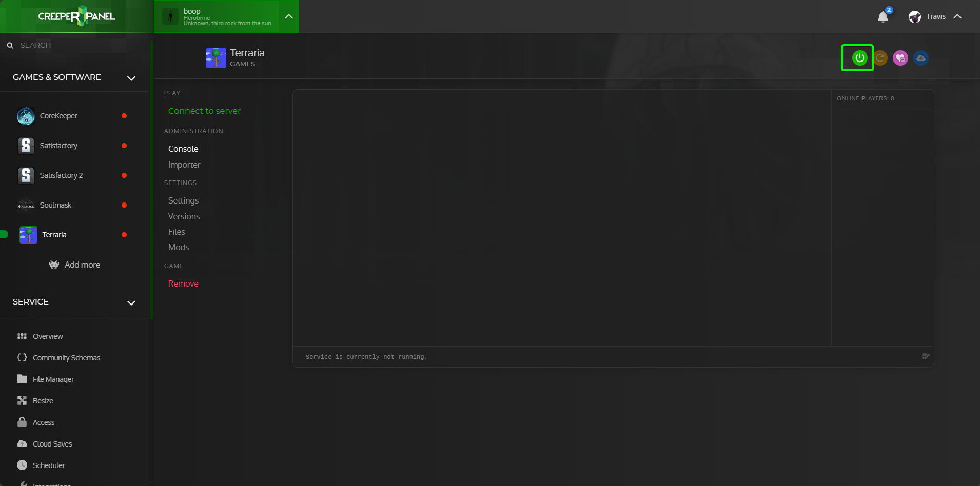980x486 pixels.
Task: Collapse the Service section
Action: point(131,302)
